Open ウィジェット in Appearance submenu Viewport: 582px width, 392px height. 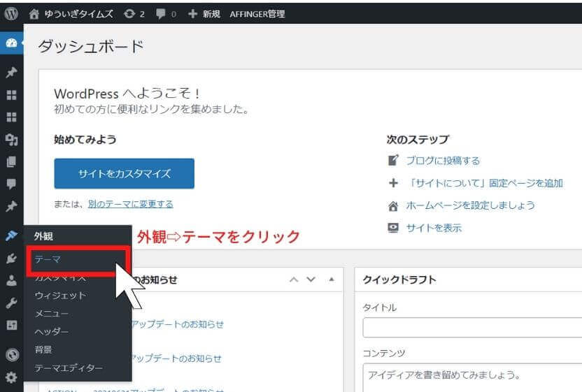60,296
